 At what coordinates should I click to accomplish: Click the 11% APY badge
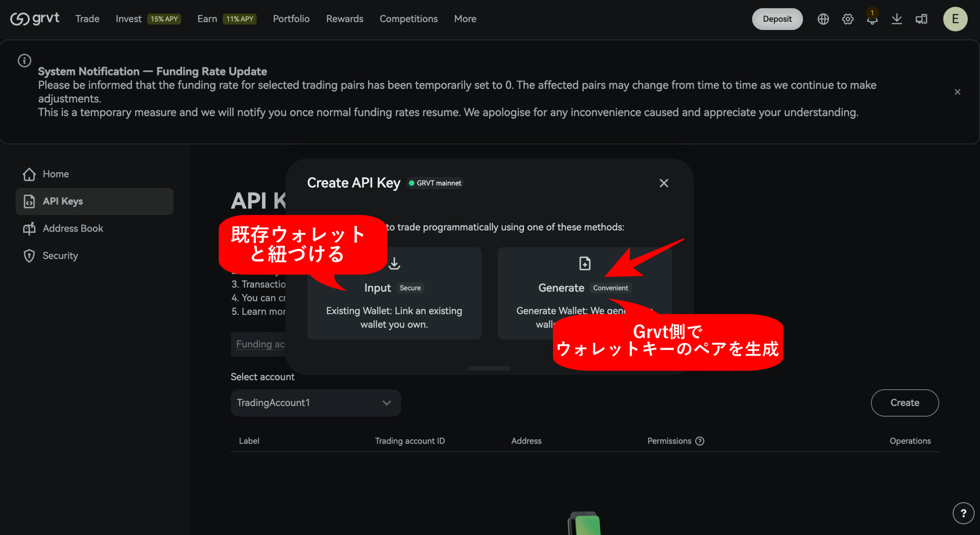tap(240, 19)
